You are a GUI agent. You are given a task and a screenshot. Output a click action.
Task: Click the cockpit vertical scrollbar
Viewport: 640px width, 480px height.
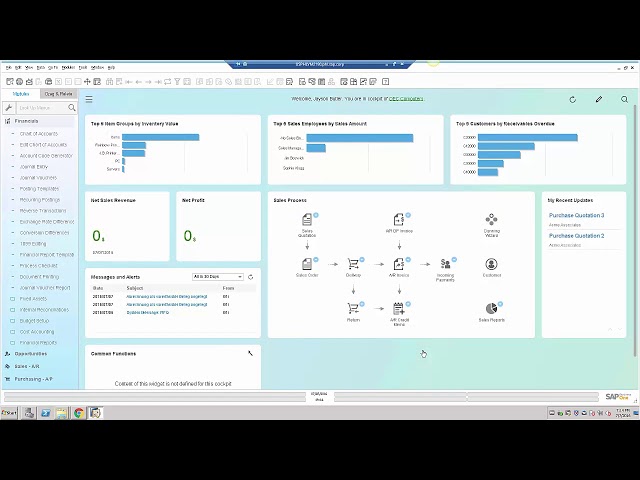click(635, 229)
